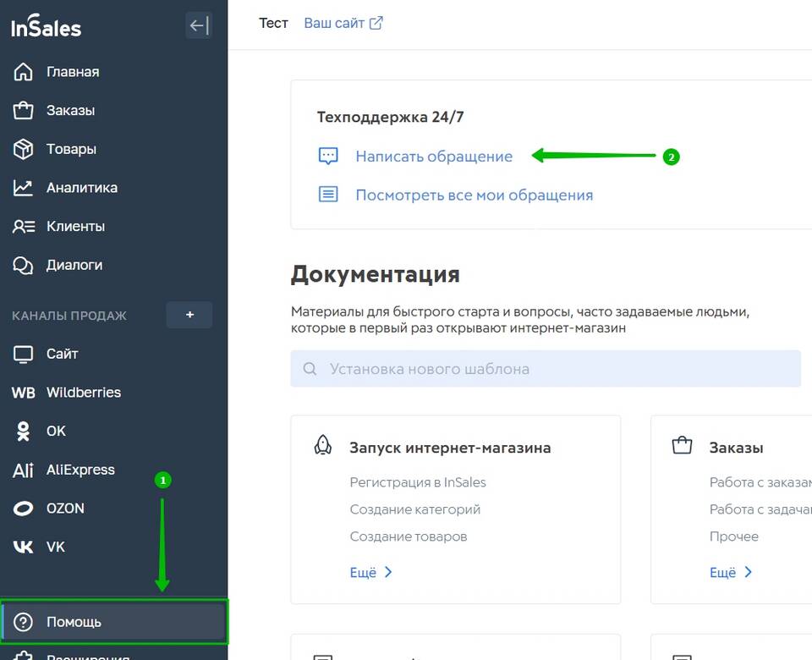Click the speech bubble icon beside Написать обращение

pos(328,156)
